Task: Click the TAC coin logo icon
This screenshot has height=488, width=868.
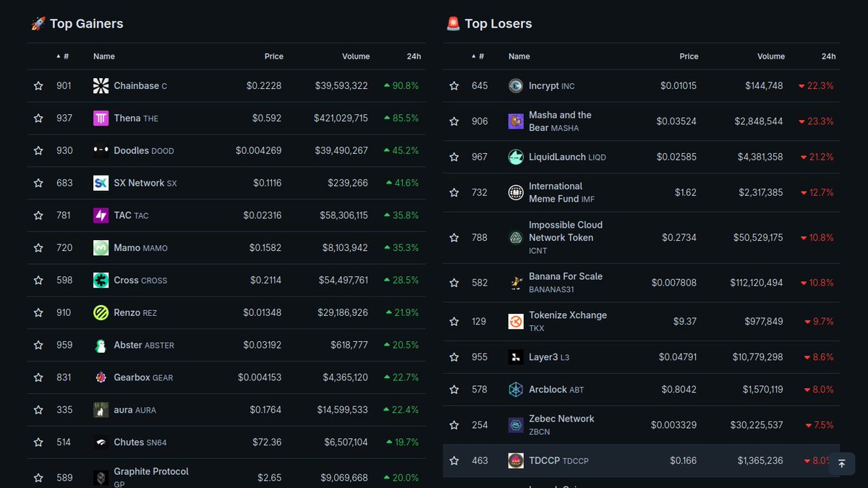Action: [x=101, y=215]
